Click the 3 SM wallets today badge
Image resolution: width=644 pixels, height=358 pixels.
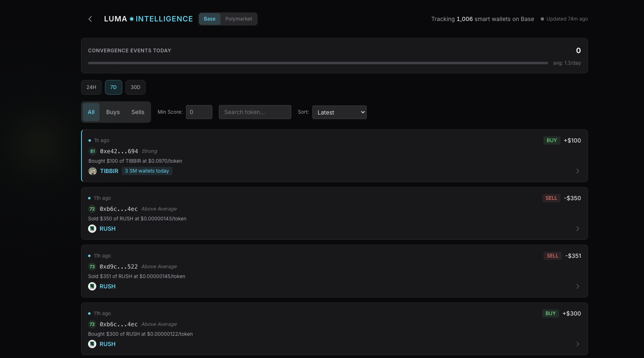click(147, 171)
